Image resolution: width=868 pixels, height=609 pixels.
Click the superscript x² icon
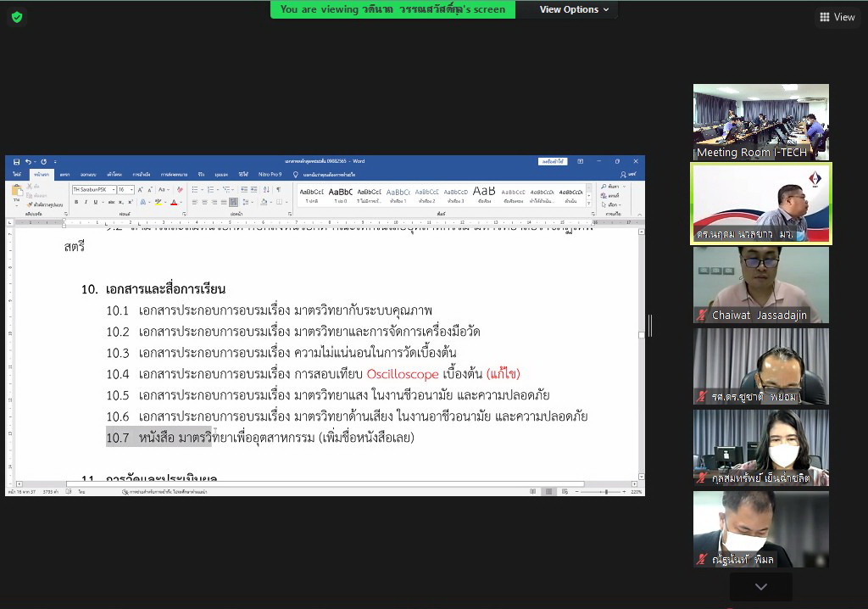coord(131,202)
